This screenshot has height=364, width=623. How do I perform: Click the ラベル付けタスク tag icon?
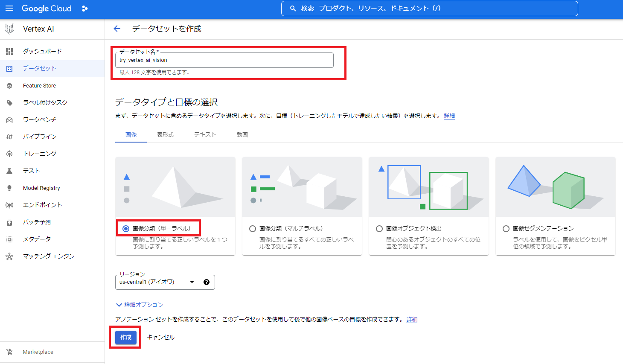(x=9, y=103)
